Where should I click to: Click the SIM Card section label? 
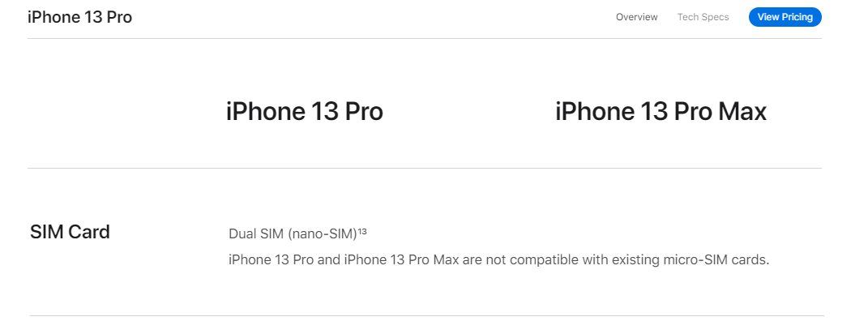tap(70, 232)
